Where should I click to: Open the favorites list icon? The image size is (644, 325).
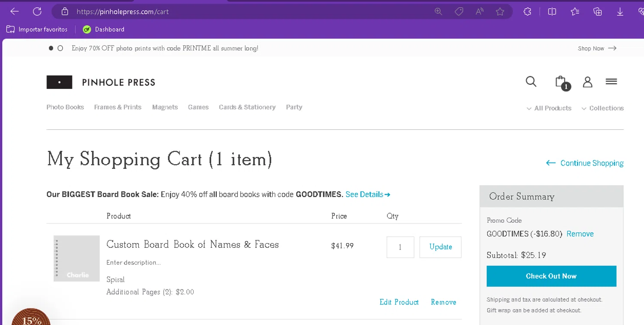coord(575,12)
